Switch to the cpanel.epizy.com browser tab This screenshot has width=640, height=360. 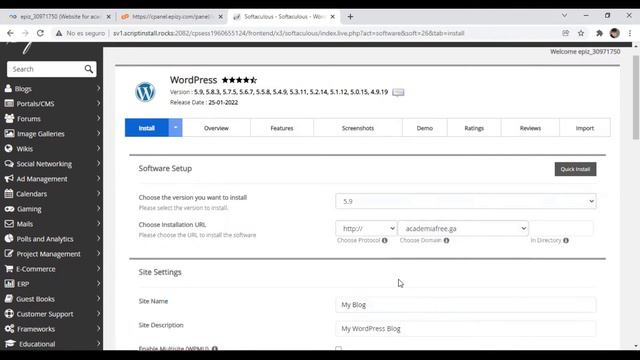(x=171, y=17)
